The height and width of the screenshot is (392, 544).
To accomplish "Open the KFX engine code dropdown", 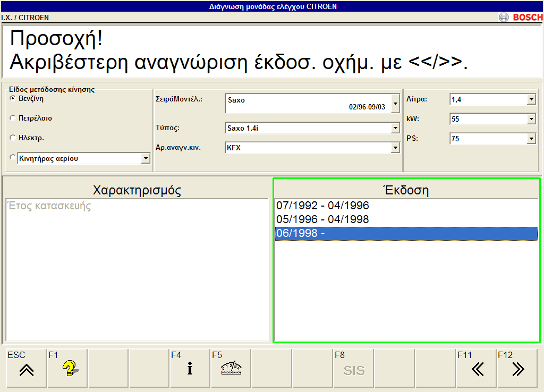I will point(395,148).
